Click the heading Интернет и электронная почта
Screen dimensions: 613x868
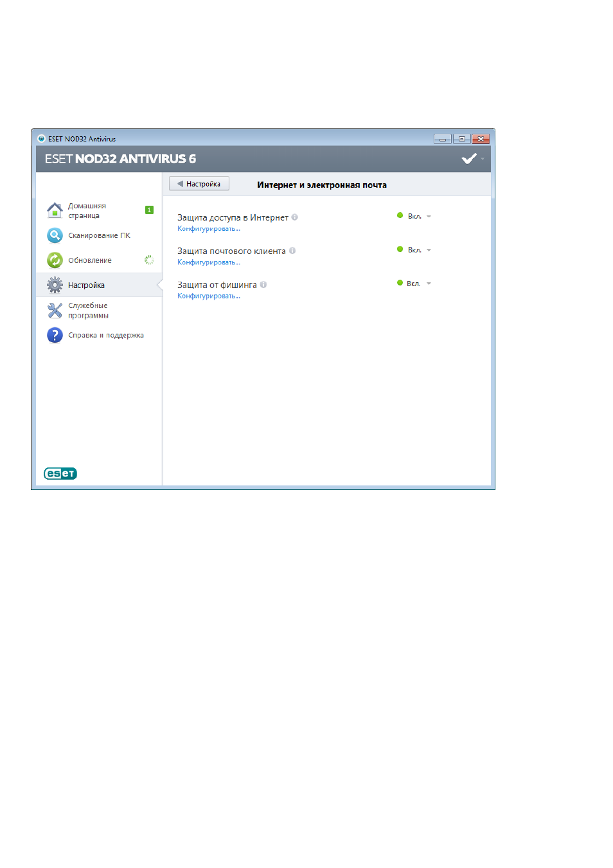[322, 185]
